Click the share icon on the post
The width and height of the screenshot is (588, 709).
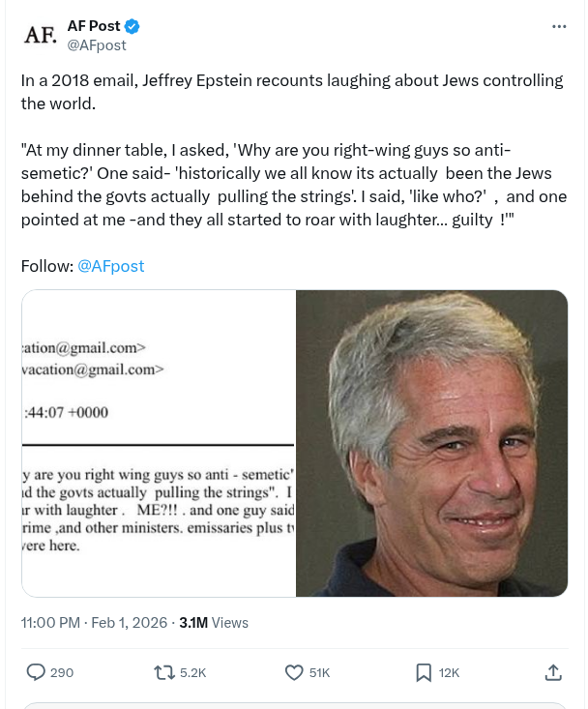point(553,672)
